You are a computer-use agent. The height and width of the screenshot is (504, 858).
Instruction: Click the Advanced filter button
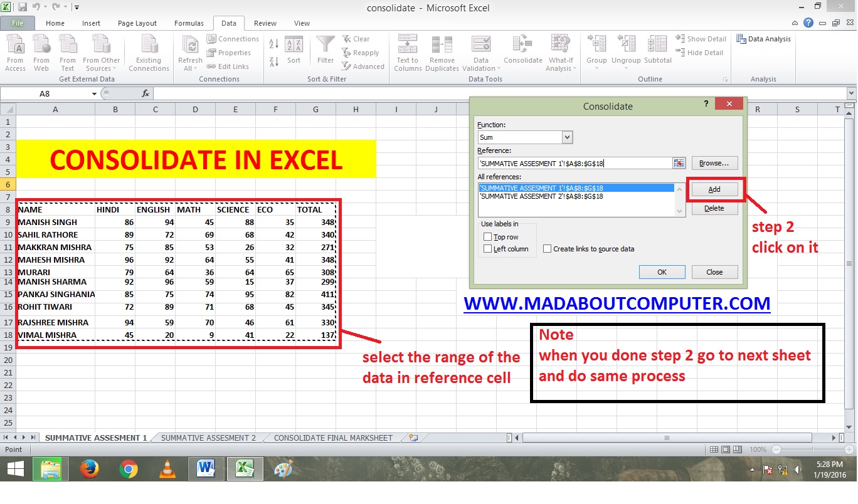[x=363, y=66]
